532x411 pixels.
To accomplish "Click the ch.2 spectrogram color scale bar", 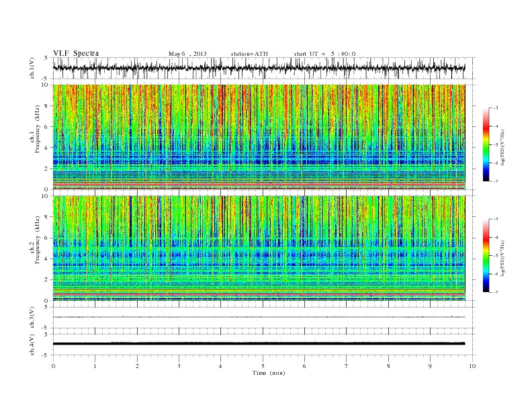I will (486, 256).
